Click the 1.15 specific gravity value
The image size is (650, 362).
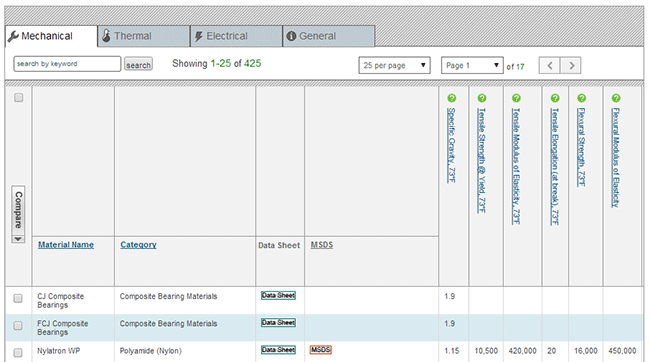coord(452,351)
